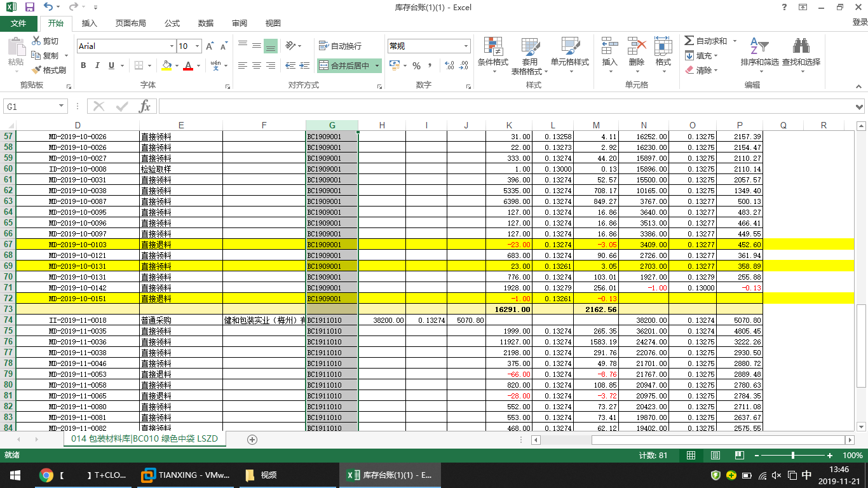Expand the Name Box G1 dropdown
Screen dimensions: 868x488
tap(62, 107)
